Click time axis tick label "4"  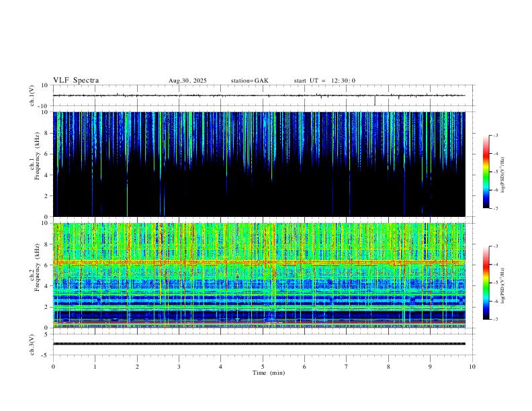click(221, 367)
